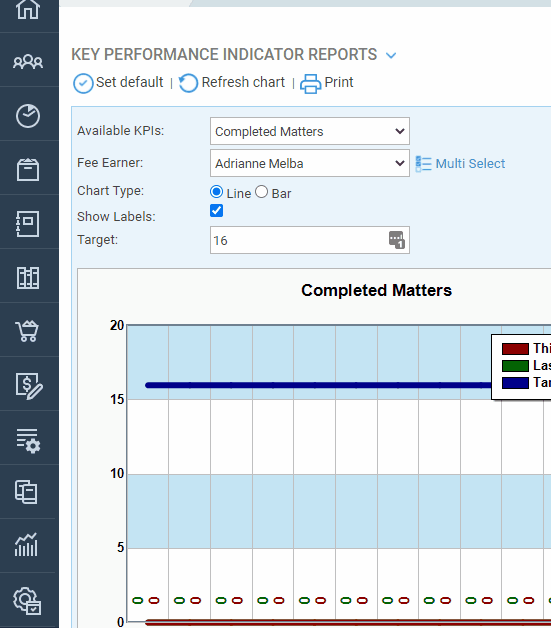This screenshot has width=551, height=628.
Task: Click Refresh chart
Action: click(x=231, y=83)
